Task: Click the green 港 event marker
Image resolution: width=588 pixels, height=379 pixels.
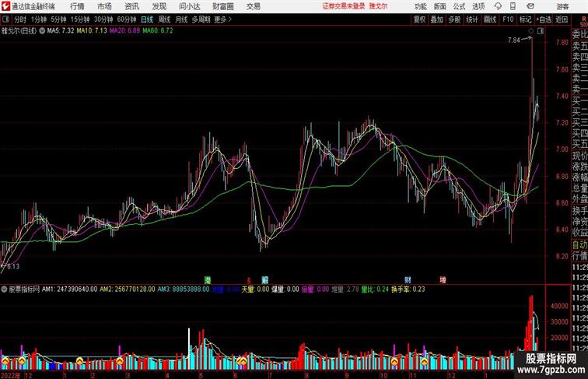Action: point(208,280)
